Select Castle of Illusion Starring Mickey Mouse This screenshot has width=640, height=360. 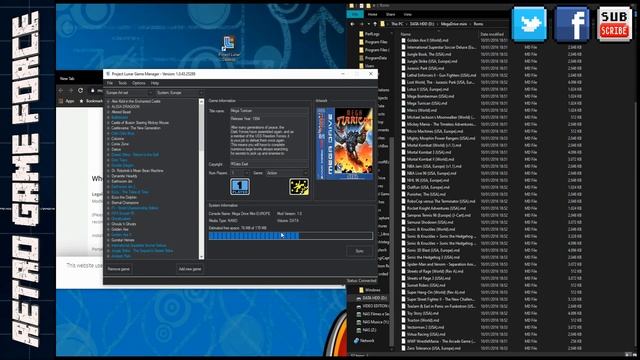[140, 122]
